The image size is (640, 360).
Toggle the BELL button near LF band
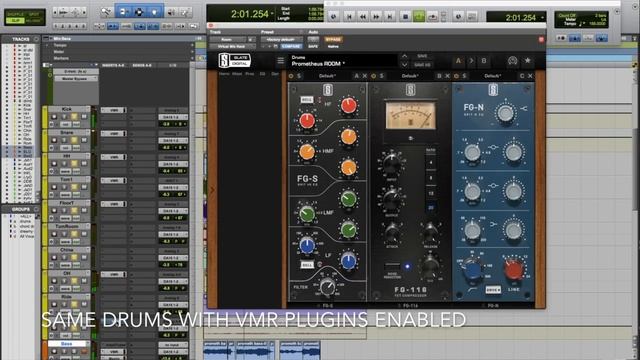[307, 264]
